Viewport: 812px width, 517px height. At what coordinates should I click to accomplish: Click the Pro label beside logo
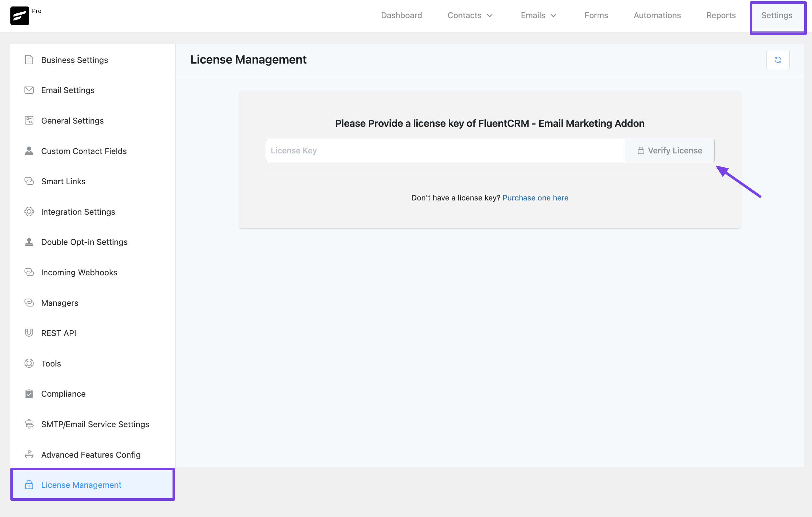click(x=37, y=11)
